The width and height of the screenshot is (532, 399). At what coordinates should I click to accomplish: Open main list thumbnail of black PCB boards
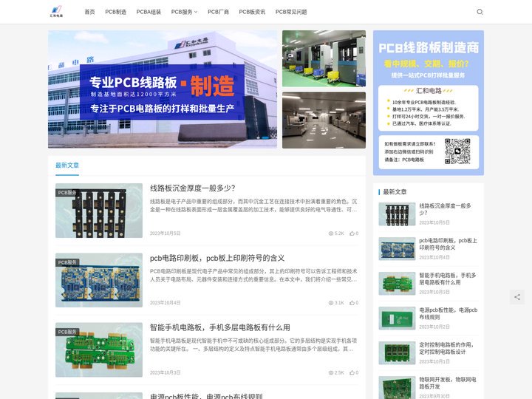99,211
